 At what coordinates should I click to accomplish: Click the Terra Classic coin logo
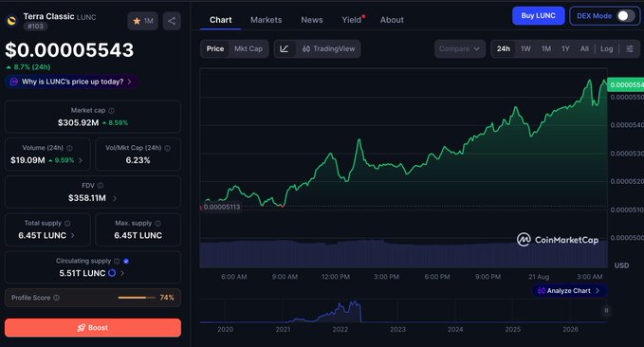coord(12,21)
